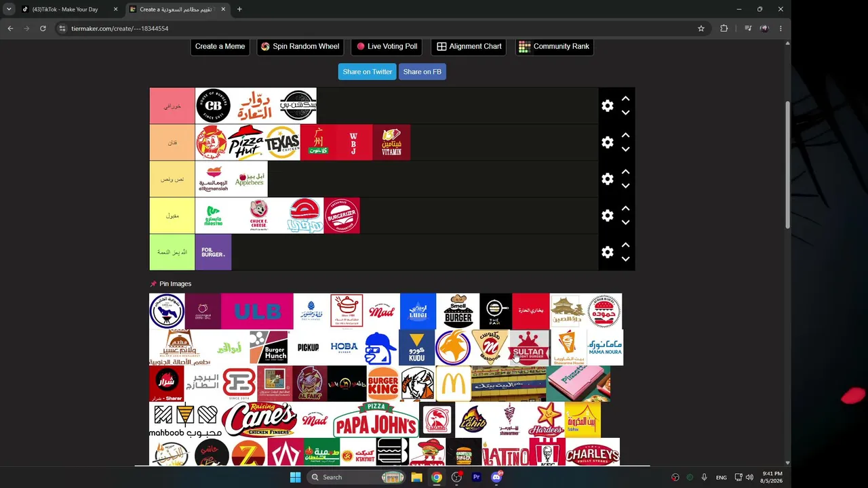Screen dimensions: 868x488
Task: Pick the Luigi blue logo
Action: click(418, 311)
